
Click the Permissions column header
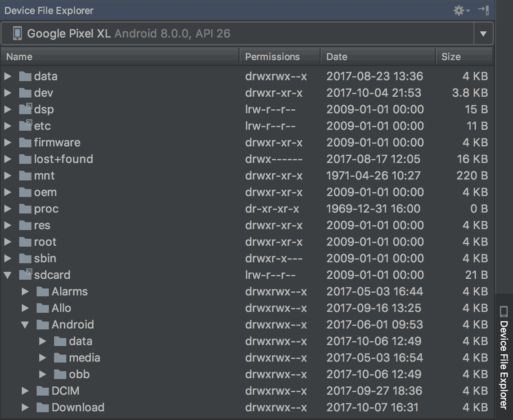click(x=272, y=57)
